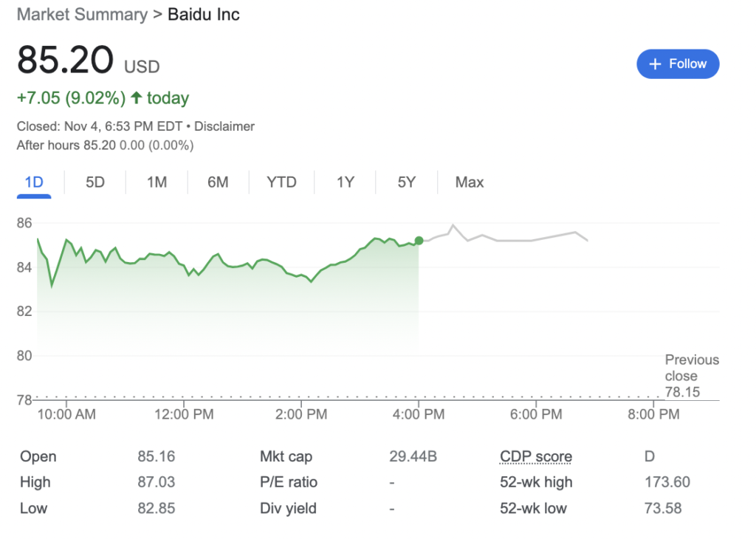Click the 4:00 PM axis label
Screen dimensions: 756x539
pos(419,414)
